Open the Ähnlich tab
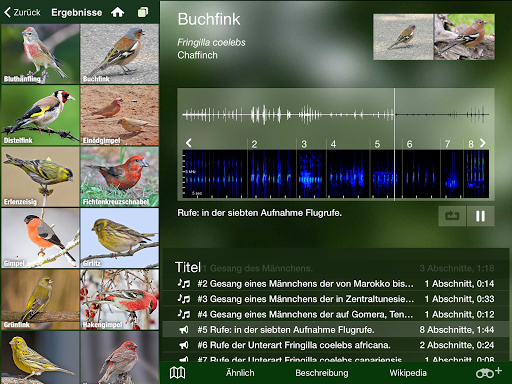This screenshot has height=384, width=512. click(x=240, y=373)
